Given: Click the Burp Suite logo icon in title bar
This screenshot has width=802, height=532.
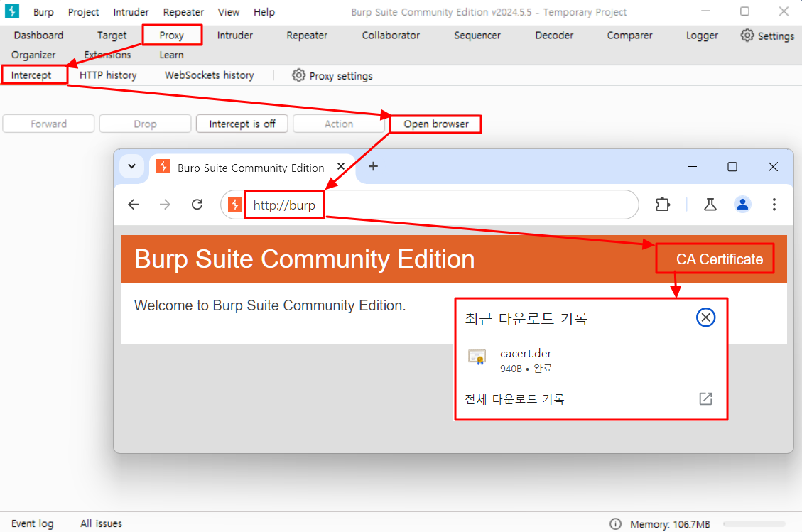Looking at the screenshot, I should click(x=12, y=11).
